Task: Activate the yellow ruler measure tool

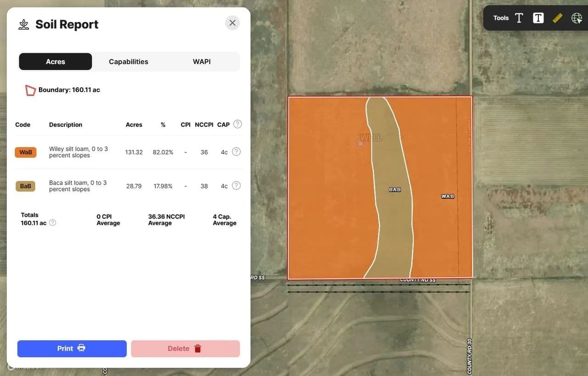Action: 557,18
